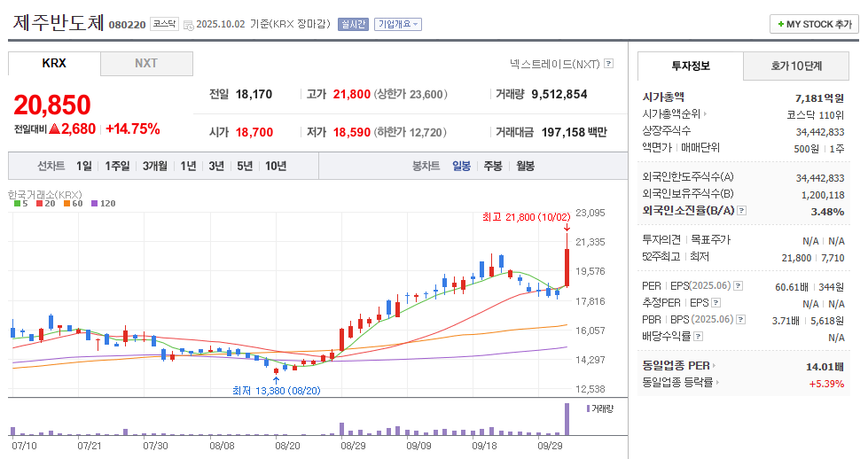Click the 거래량 volume legend marker
The height and width of the screenshot is (459, 868).
(x=600, y=408)
